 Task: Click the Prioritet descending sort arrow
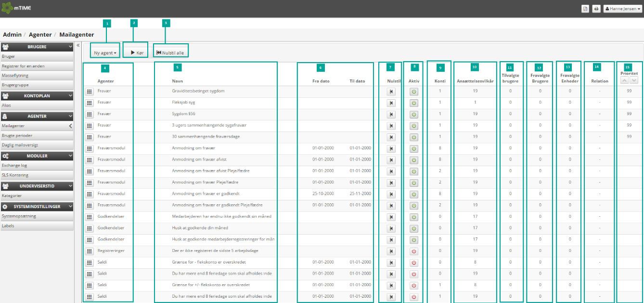click(x=634, y=80)
